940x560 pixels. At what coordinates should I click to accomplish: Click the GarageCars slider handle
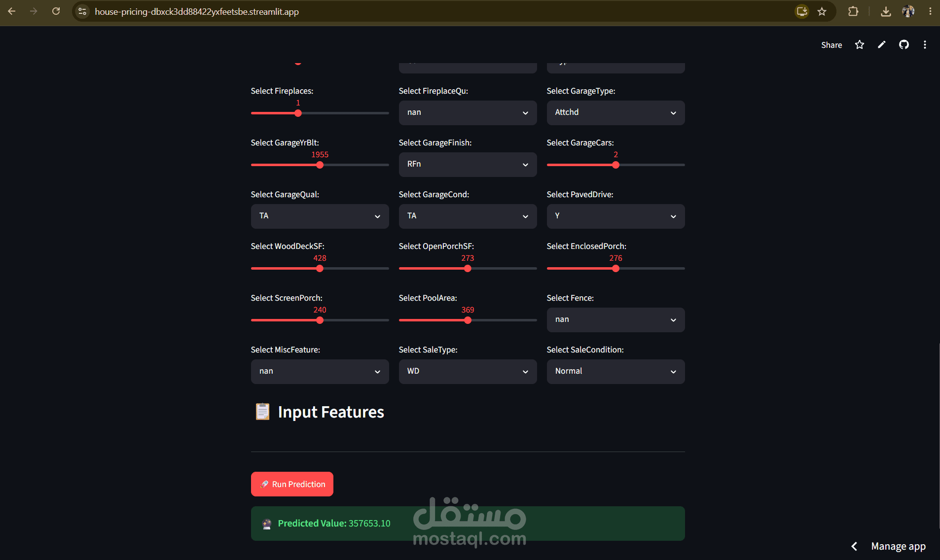coord(615,165)
